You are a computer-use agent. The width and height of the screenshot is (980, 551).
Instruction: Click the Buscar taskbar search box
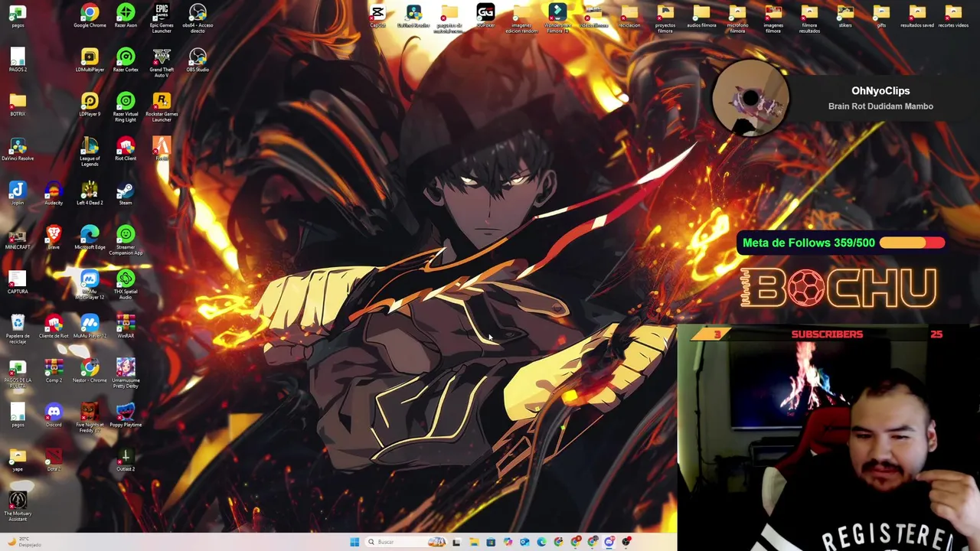point(407,542)
